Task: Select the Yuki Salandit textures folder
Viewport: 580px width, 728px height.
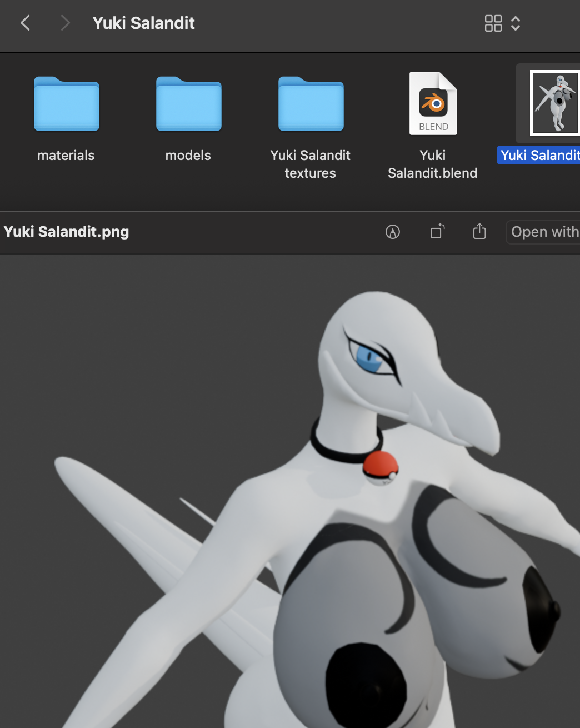Action: tap(311, 104)
